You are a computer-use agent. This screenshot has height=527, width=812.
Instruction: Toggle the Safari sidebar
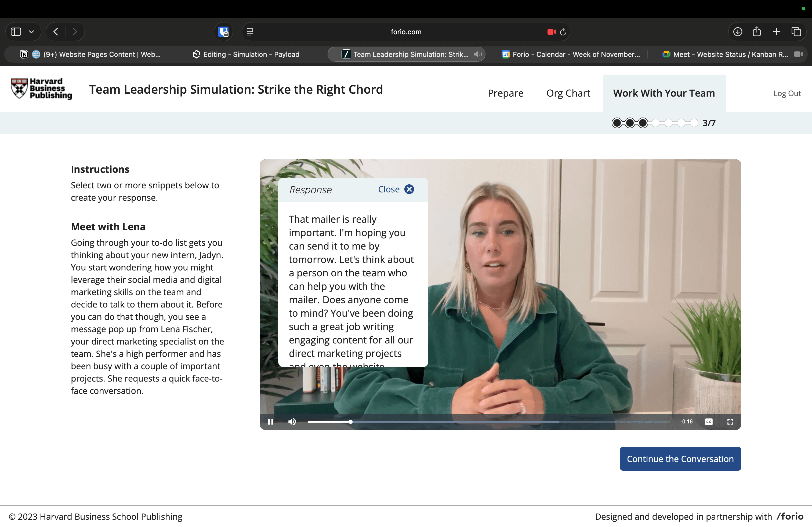coord(16,32)
